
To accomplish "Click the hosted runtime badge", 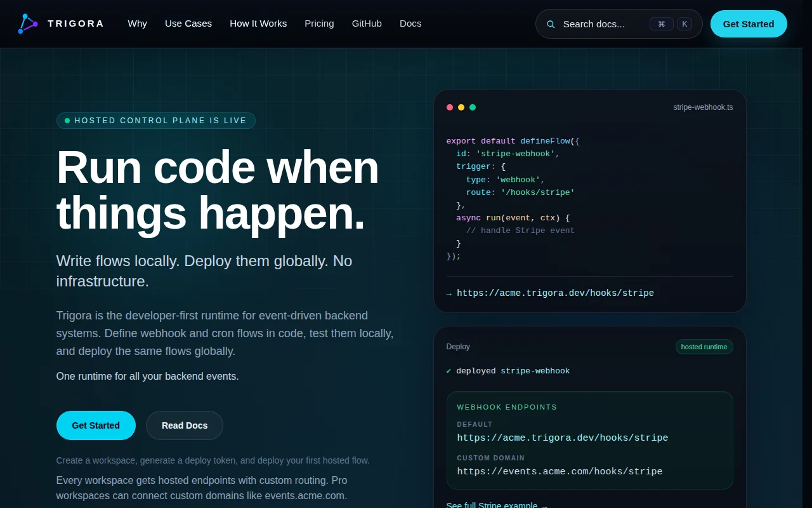I will pyautogui.click(x=704, y=347).
